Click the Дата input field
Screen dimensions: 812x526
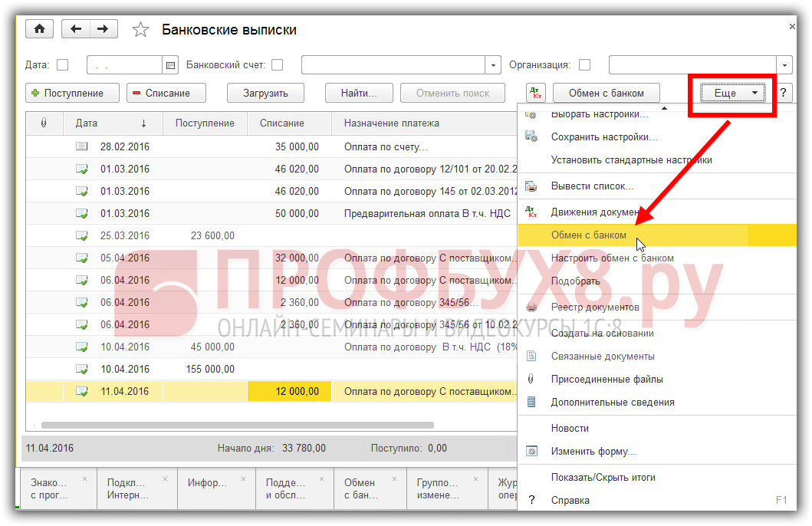click(x=124, y=65)
